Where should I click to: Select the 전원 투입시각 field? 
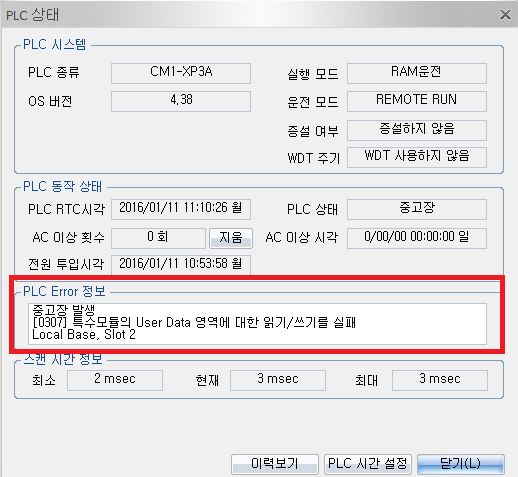(181, 265)
